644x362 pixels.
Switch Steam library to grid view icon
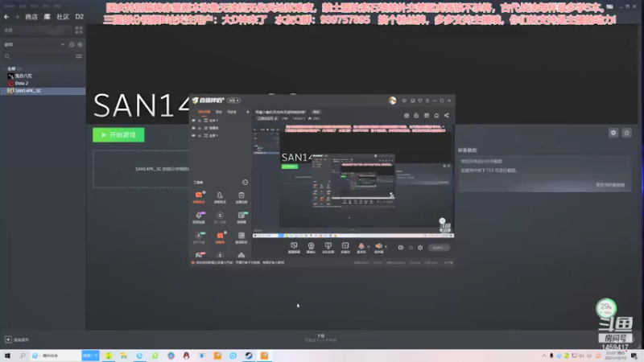pos(78,30)
